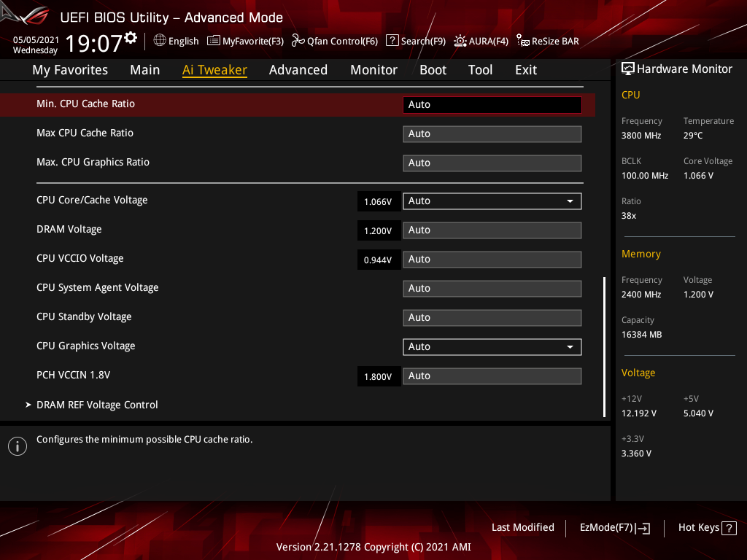This screenshot has height=560, width=747.
Task: Click the 2400 MHz memory frequency value
Action: tap(641, 295)
